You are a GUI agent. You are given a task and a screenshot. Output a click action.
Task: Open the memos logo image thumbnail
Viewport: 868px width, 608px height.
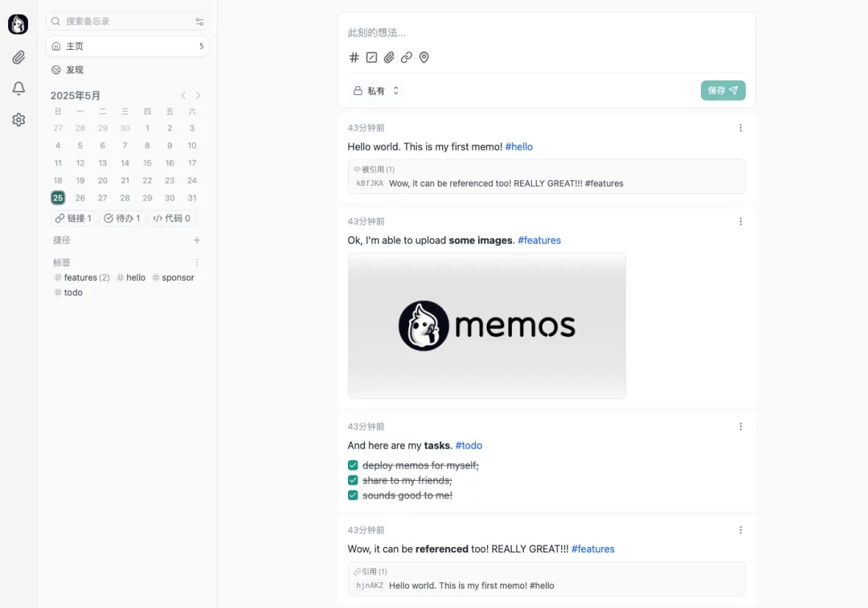[x=486, y=326]
